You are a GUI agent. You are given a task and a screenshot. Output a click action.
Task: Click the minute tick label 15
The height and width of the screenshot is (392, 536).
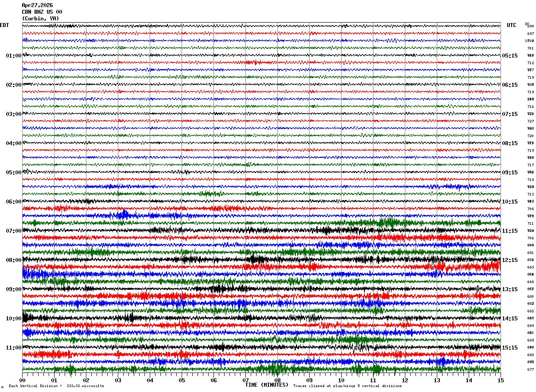pyautogui.click(x=501, y=380)
